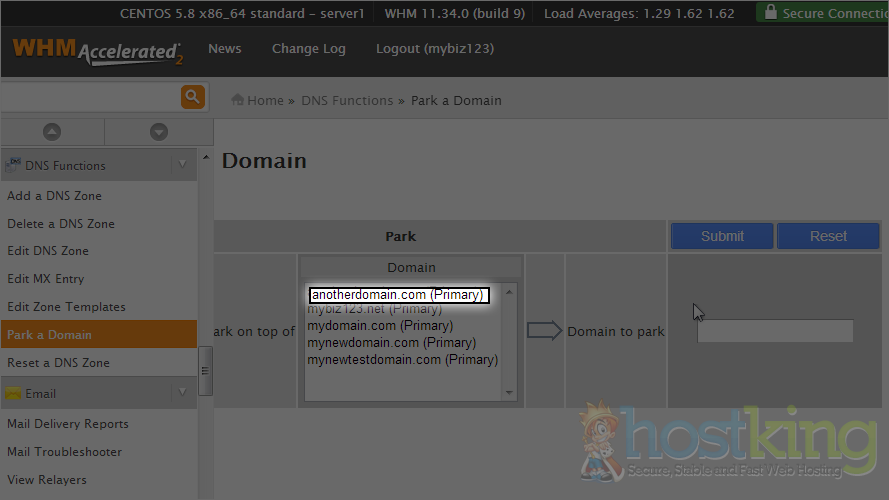Collapse the Email section arrow
The width and height of the screenshot is (889, 500).
click(x=182, y=393)
